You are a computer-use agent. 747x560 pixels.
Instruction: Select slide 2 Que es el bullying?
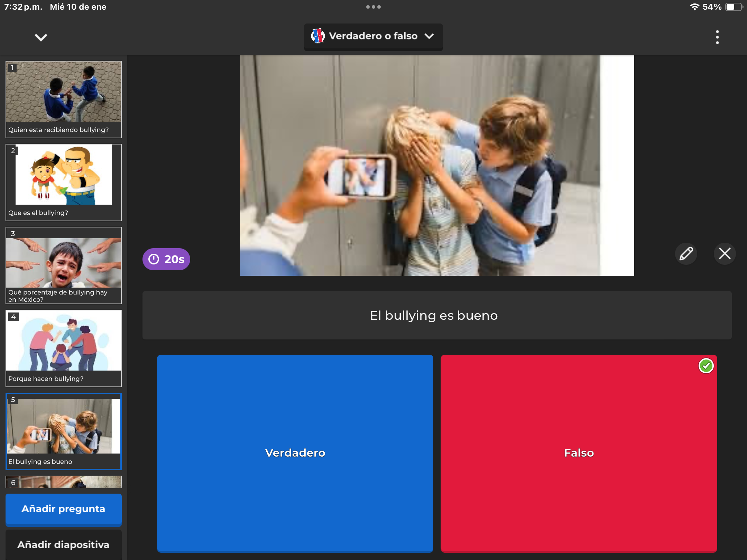point(64,182)
